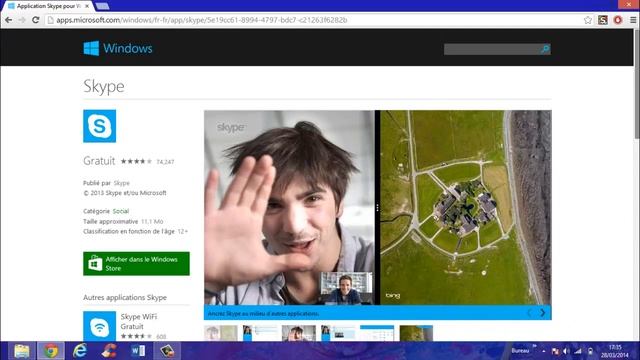The image size is (640, 360).
Task: Open the S extension icon in Chrome toolbar
Action: (603, 20)
